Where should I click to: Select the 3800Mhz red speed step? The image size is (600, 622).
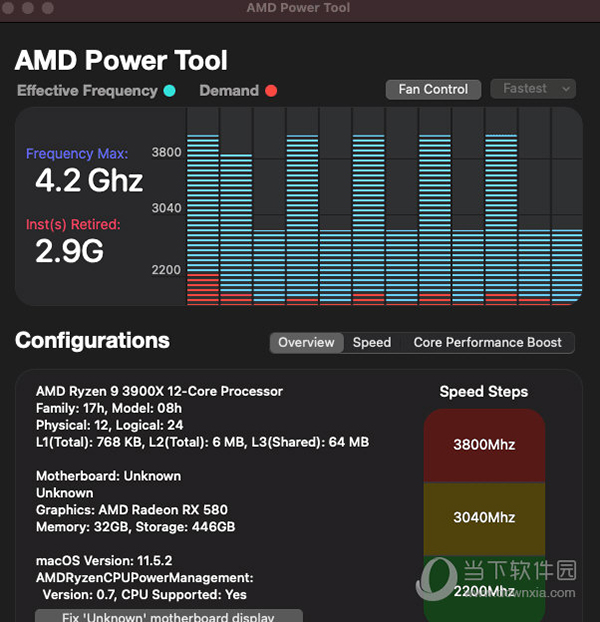tap(484, 445)
